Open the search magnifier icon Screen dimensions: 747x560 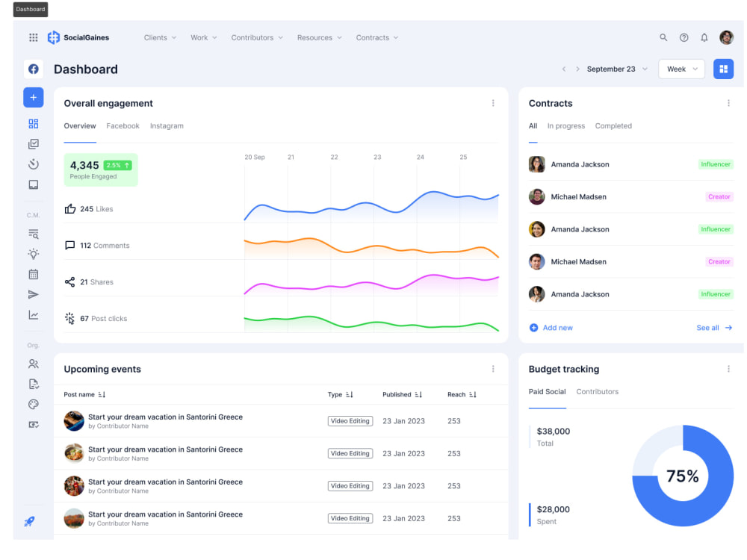(x=663, y=37)
